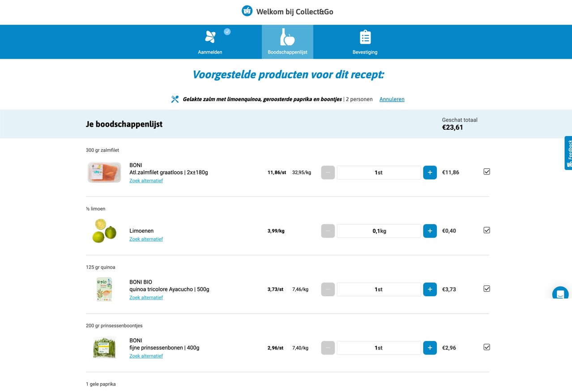Click the Collect&Go basket logo
This screenshot has width=572, height=392.
pos(247,10)
